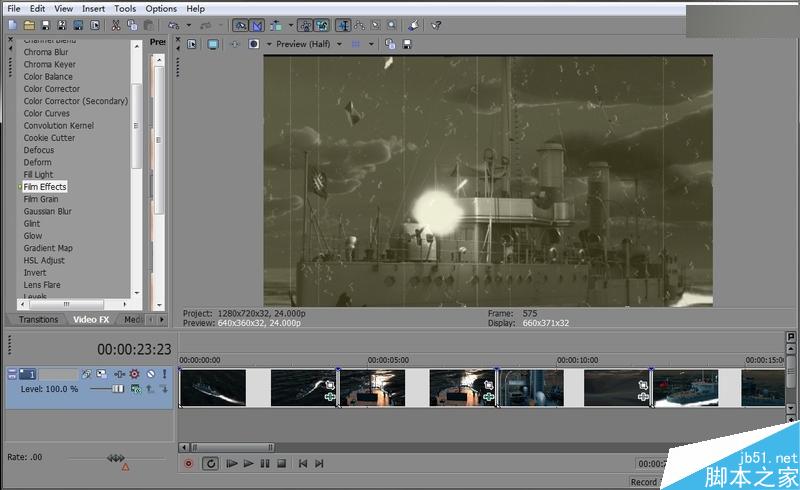Switch to the Video FX tab

click(x=91, y=320)
